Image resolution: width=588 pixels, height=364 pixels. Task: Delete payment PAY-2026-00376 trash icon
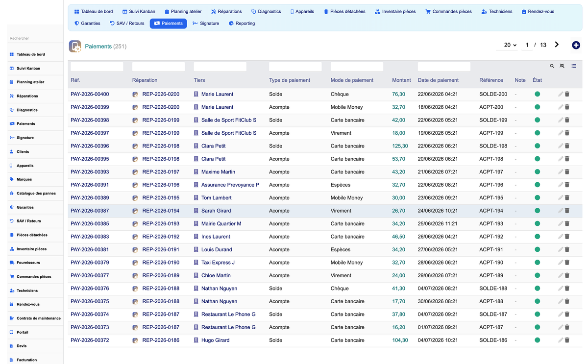[567, 289]
